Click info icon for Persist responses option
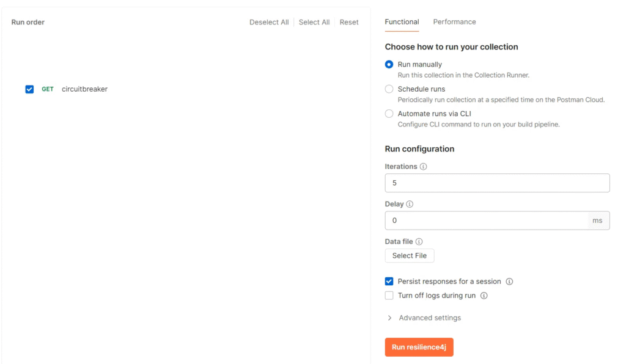626x364 pixels. [x=509, y=282]
